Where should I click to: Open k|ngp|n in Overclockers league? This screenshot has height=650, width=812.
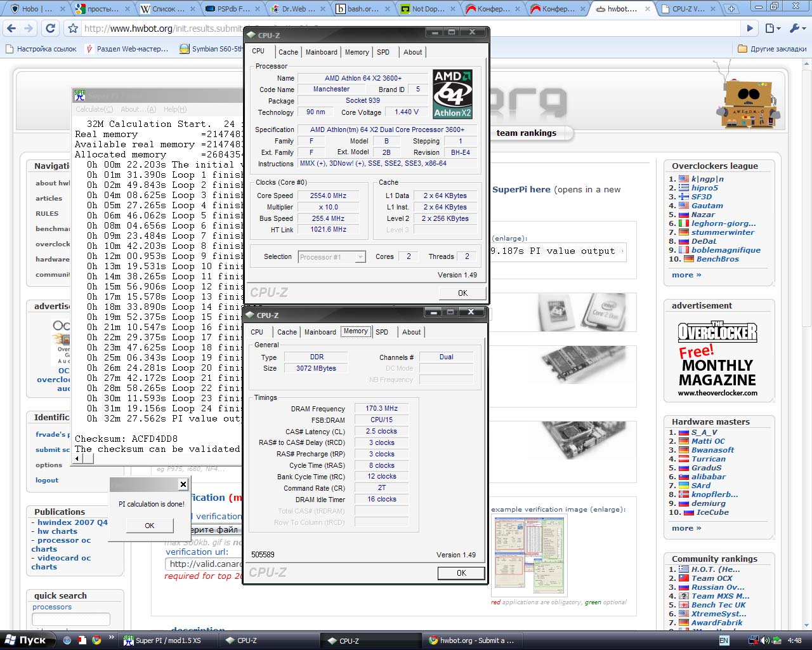tap(707, 179)
